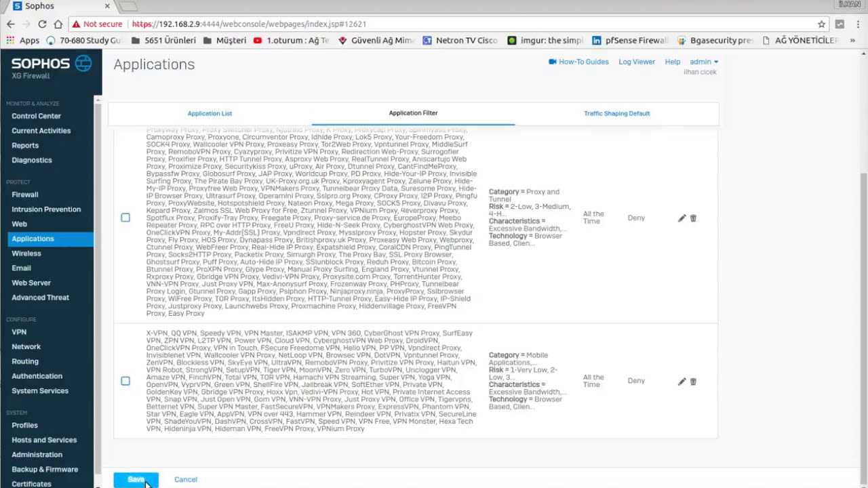868x488 pixels.
Task: Open imgur bookmark
Action: tap(545, 41)
